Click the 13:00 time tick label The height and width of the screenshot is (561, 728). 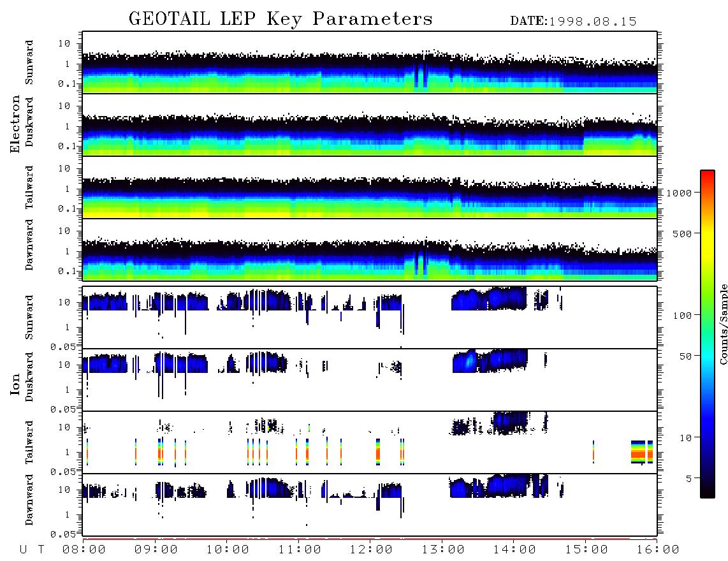(x=443, y=550)
